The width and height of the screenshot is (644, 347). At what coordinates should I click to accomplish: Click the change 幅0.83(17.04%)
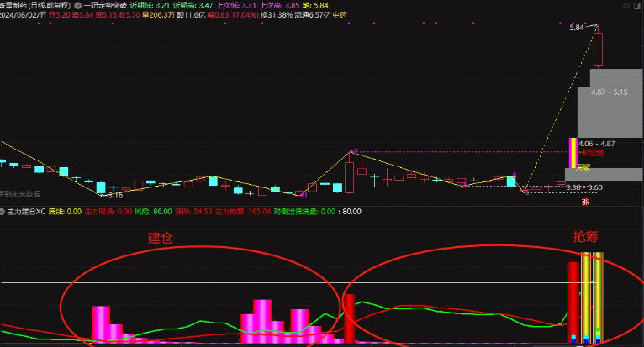pos(233,15)
